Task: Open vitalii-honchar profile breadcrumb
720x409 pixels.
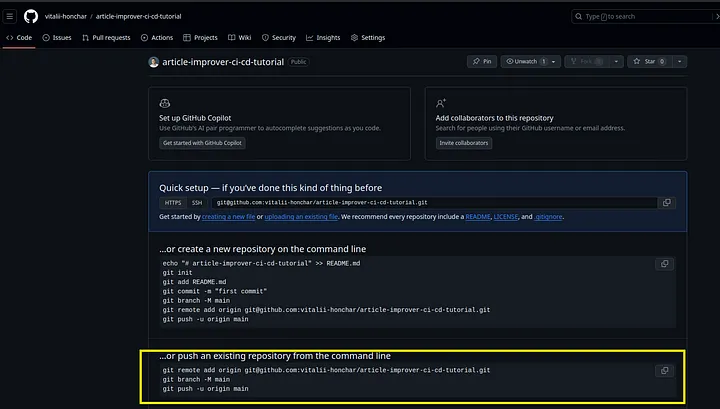Action: tap(66, 17)
